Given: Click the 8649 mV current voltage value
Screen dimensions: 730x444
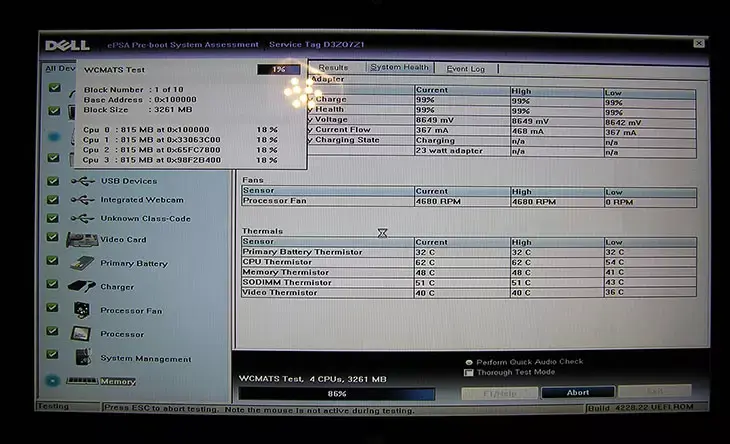Looking at the screenshot, I should point(434,120).
